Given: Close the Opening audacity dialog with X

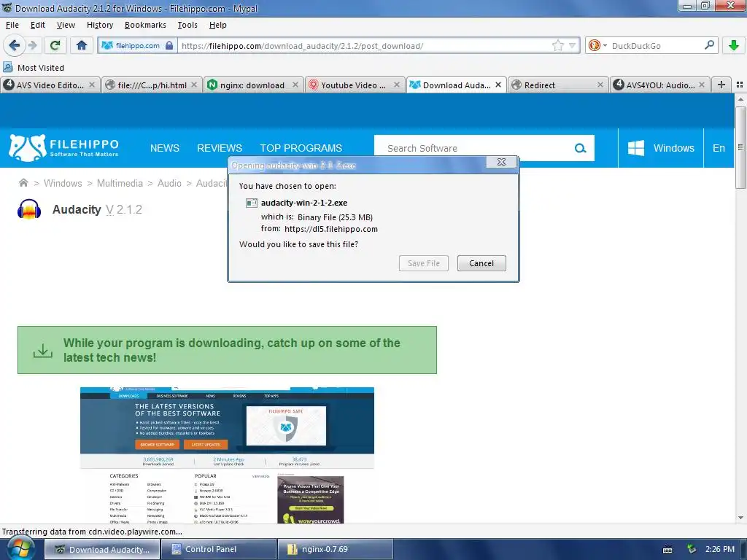Looking at the screenshot, I should 501,162.
